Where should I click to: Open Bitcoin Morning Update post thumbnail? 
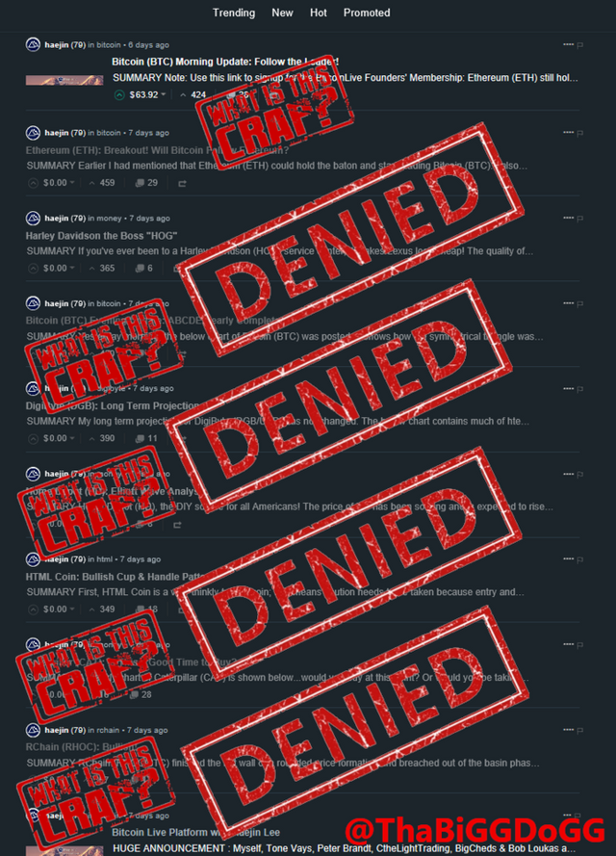point(64,80)
